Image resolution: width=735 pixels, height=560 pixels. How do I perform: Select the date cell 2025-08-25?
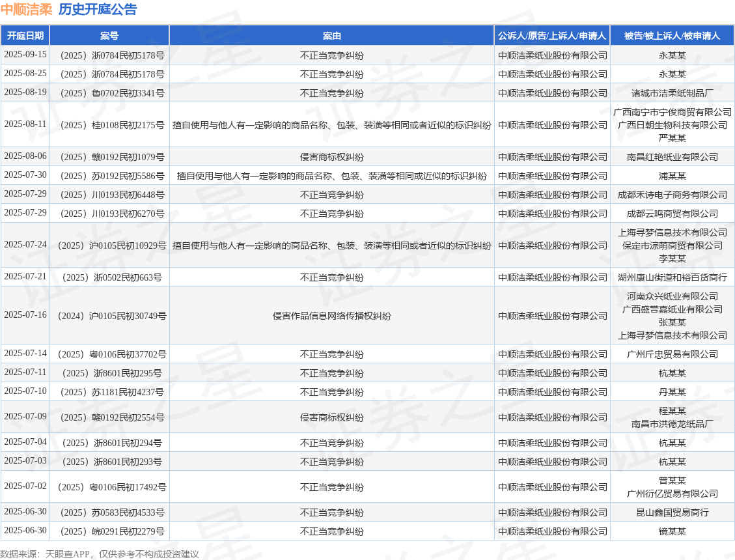click(x=25, y=74)
